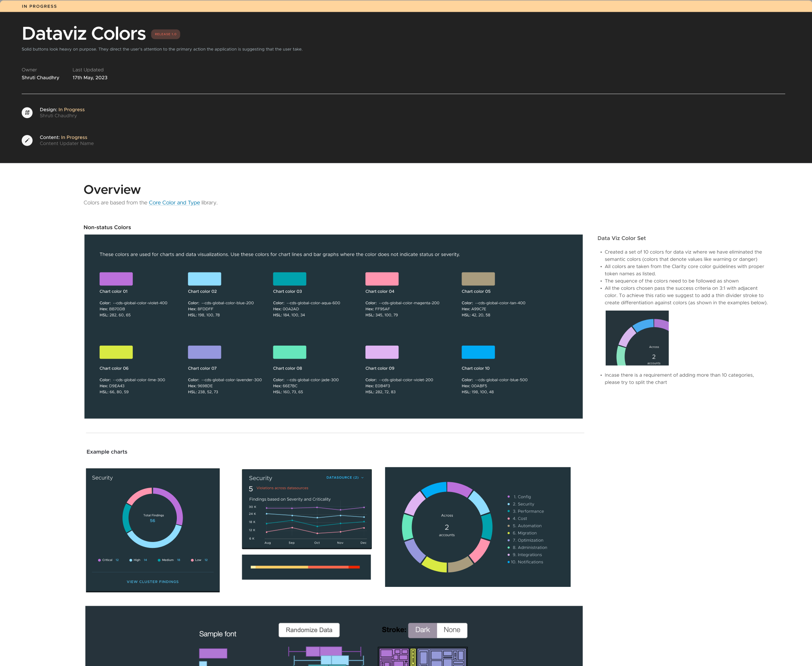Image resolution: width=812 pixels, height=666 pixels.
Task: Select Chart color 02 light blue swatch
Action: [x=204, y=279]
